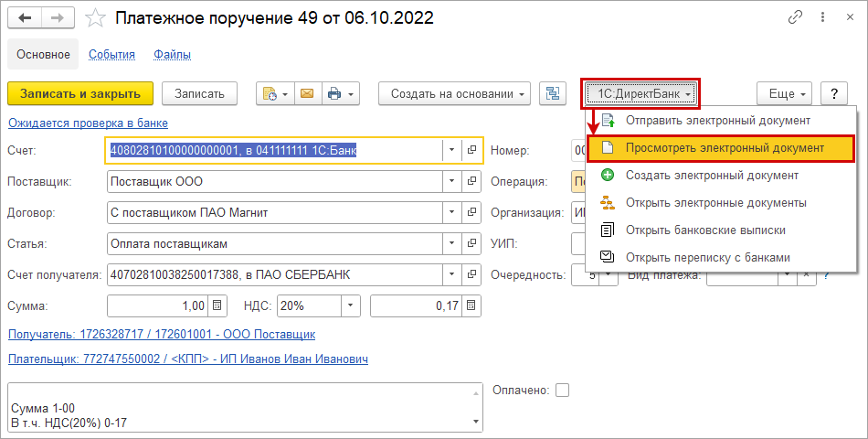Click the printer icon in the toolbar
The width and height of the screenshot is (868, 439).
pyautogui.click(x=339, y=93)
